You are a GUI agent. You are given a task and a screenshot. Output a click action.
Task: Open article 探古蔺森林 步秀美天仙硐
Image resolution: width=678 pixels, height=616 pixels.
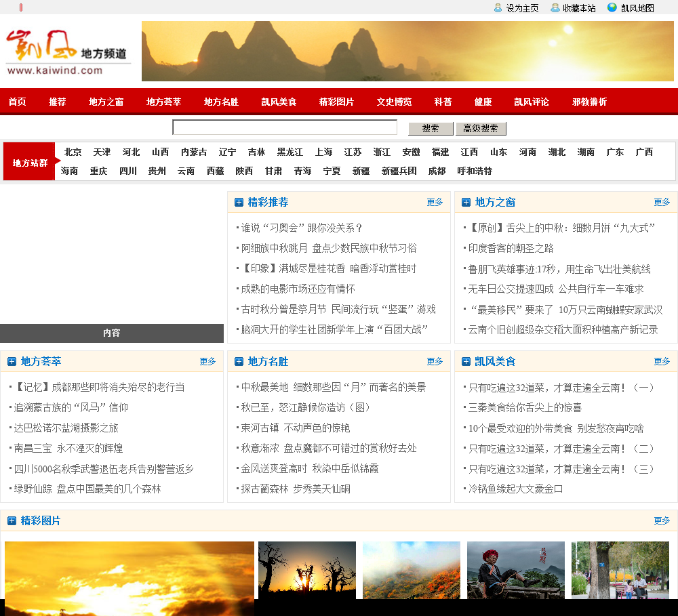(296, 489)
